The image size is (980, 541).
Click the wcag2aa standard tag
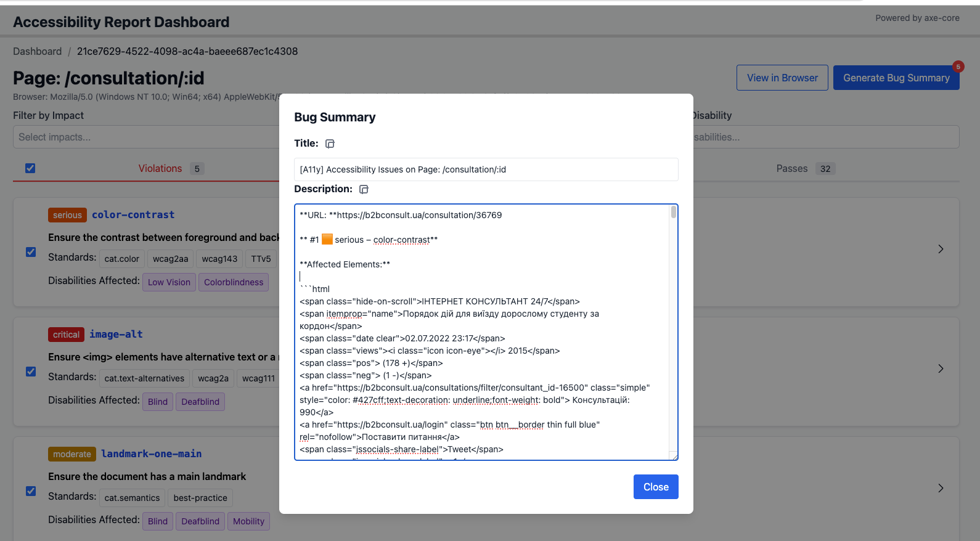[170, 259]
